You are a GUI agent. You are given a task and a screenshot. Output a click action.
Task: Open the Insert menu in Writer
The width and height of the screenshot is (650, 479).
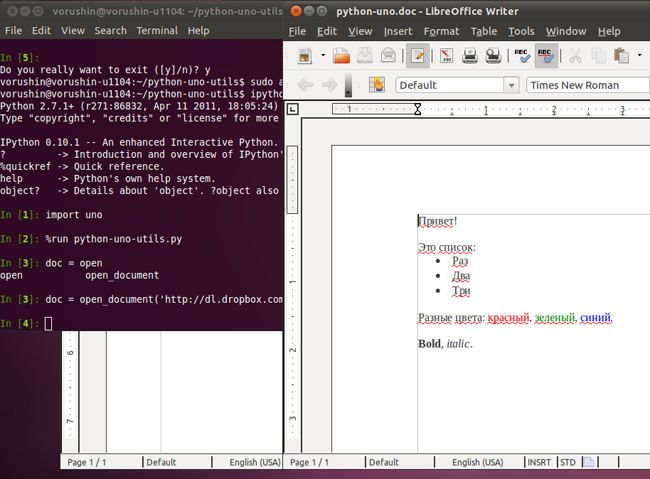398,32
